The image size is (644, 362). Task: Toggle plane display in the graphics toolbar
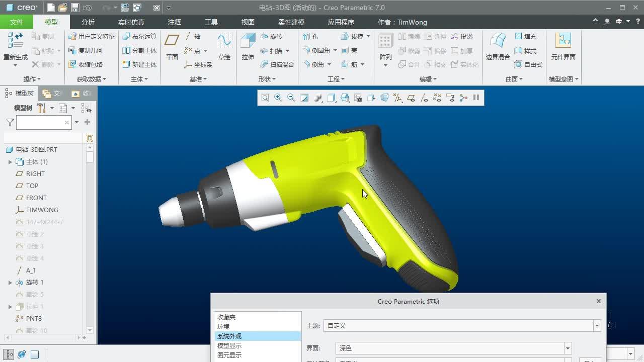[x=411, y=98]
